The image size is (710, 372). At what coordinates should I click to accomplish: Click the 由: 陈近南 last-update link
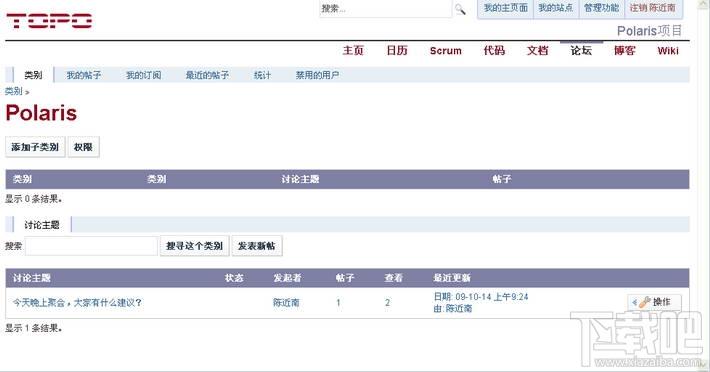453,309
